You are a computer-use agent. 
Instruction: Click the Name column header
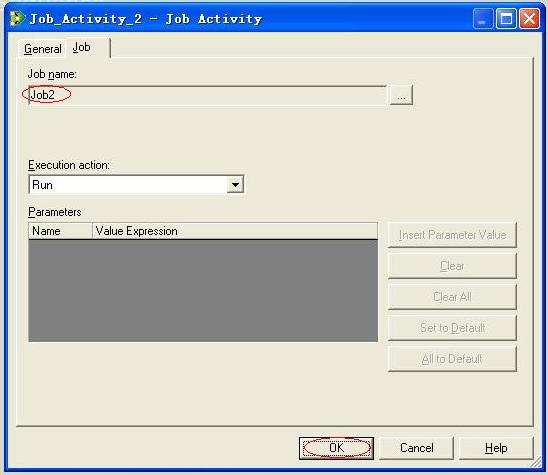pos(60,231)
